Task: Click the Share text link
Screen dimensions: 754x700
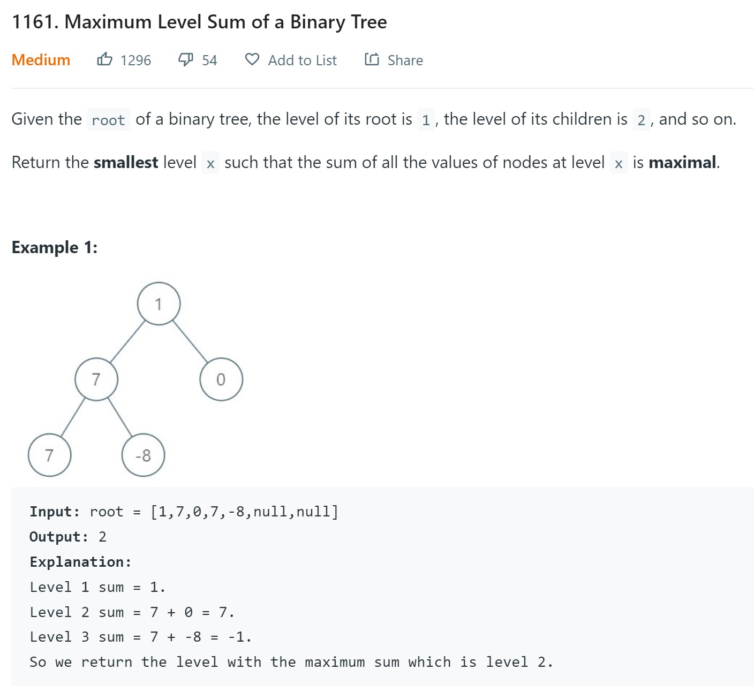Action: coord(405,60)
